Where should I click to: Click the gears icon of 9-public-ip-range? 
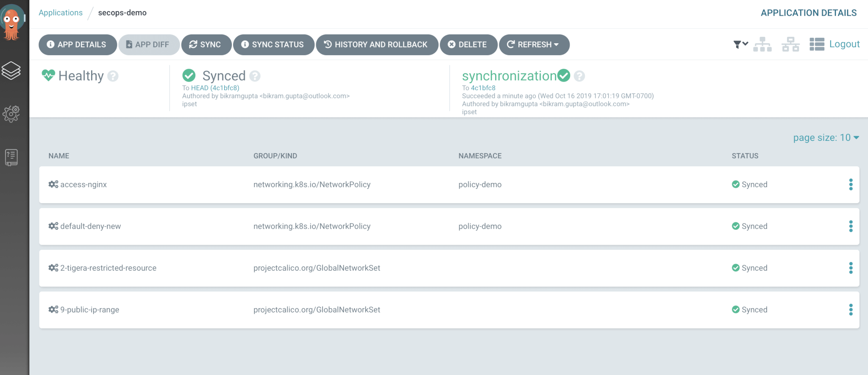pos(53,310)
